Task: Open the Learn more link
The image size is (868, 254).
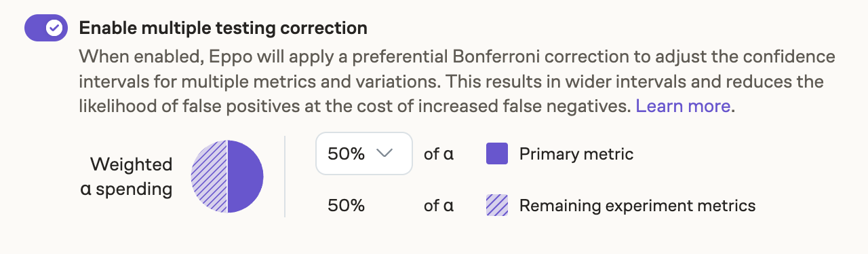Action: click(683, 106)
